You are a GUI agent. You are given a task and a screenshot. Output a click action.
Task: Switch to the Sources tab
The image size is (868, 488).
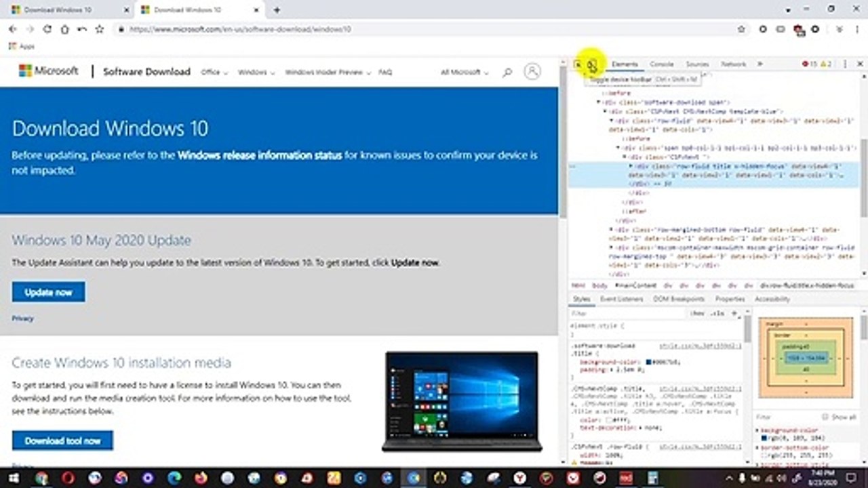point(697,64)
